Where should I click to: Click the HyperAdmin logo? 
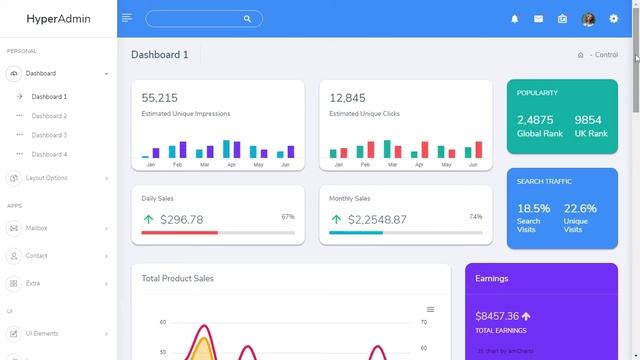(x=58, y=19)
